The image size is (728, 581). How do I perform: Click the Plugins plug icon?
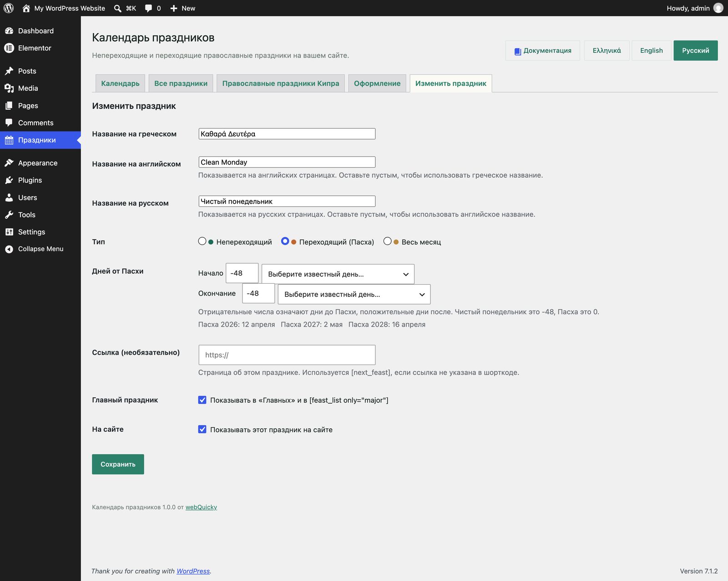click(9, 180)
